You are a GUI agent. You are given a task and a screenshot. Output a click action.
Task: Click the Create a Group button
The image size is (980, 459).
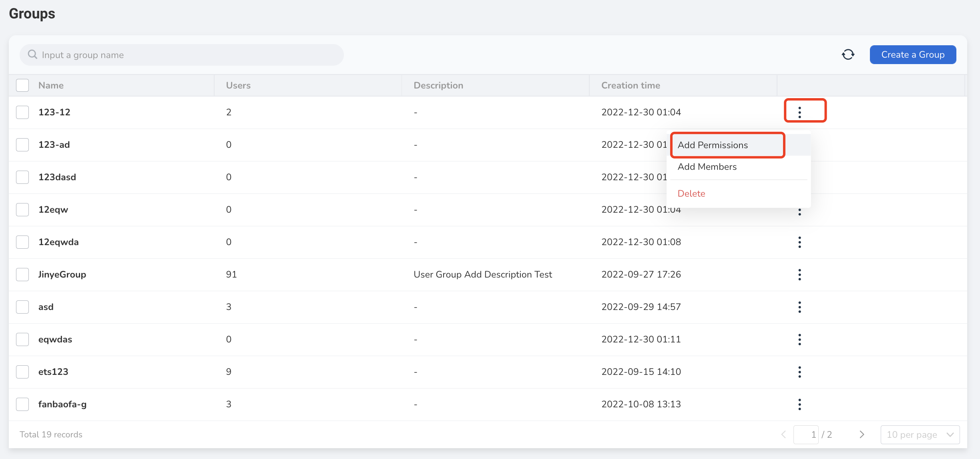pos(913,54)
